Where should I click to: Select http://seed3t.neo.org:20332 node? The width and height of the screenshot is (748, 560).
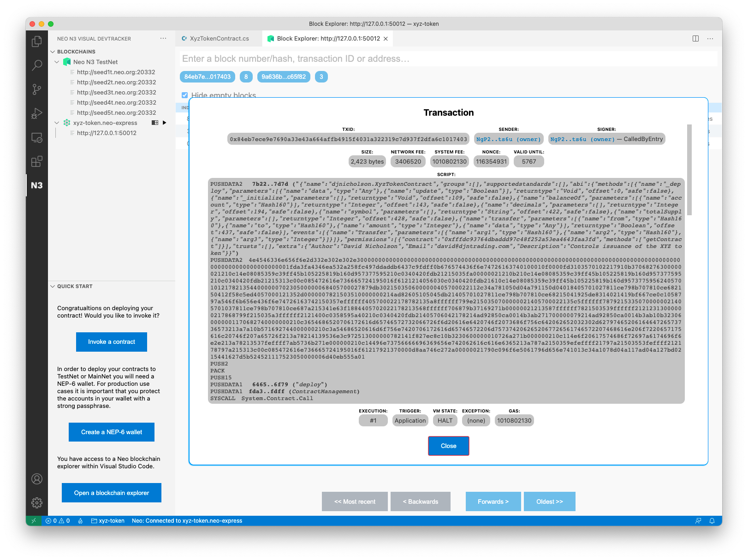pyautogui.click(x=116, y=93)
